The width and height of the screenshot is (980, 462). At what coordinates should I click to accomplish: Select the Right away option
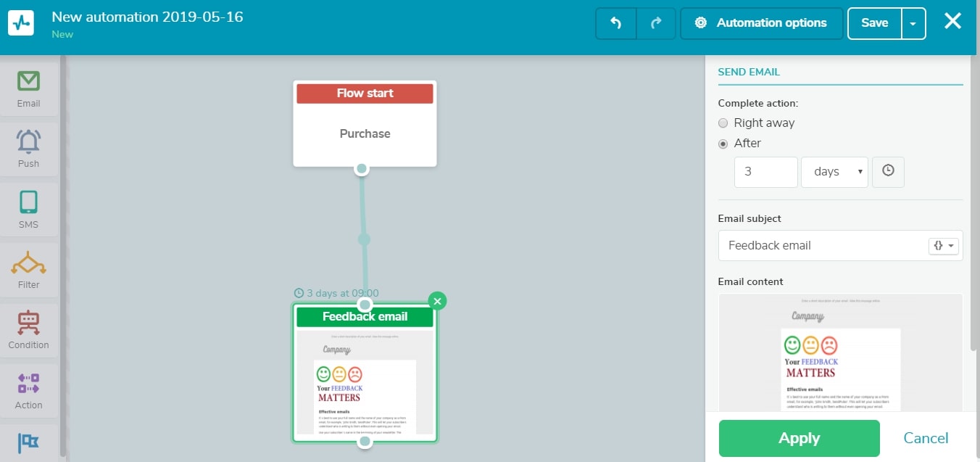click(x=723, y=123)
